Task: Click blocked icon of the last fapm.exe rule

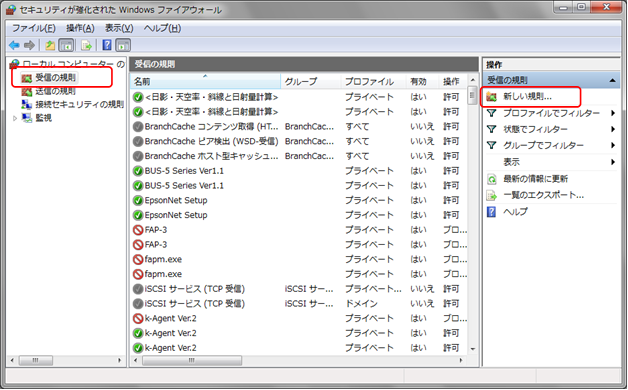Action: pos(138,274)
